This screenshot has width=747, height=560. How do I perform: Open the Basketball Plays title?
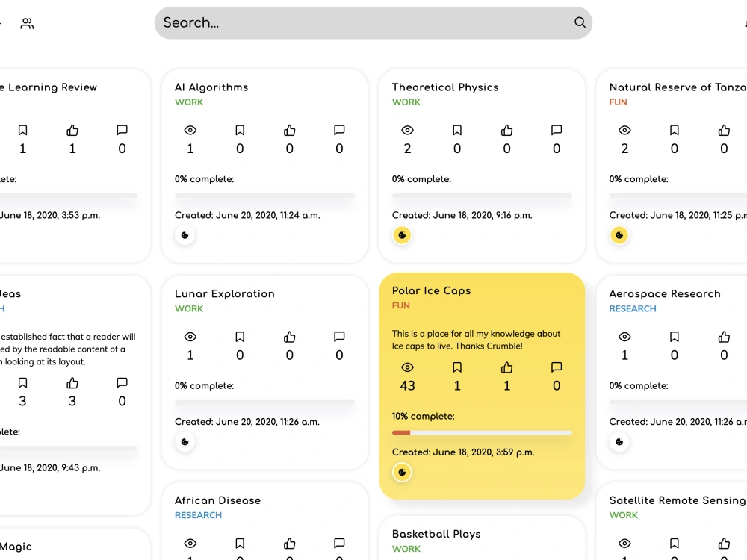point(436,535)
